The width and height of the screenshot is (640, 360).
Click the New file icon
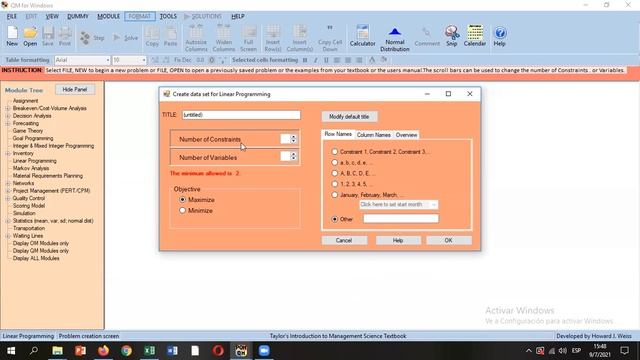pyautogui.click(x=12, y=36)
